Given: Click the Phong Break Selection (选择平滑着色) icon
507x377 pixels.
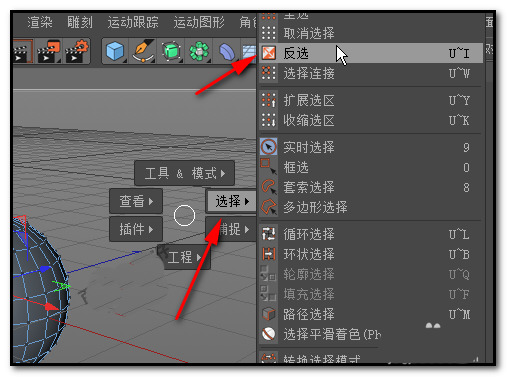Looking at the screenshot, I should click(x=269, y=334).
